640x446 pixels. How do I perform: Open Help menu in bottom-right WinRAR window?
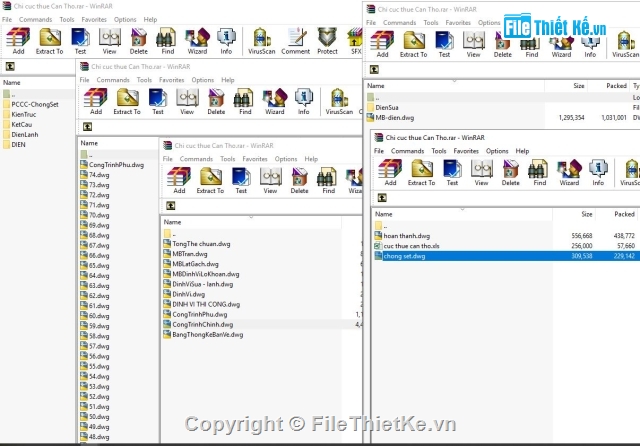[x=522, y=151]
